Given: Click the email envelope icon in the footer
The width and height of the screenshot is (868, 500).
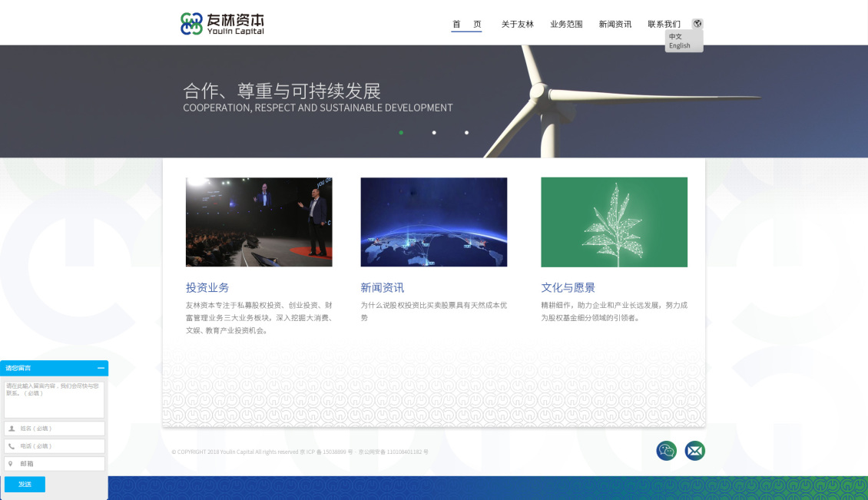Looking at the screenshot, I should pos(694,451).
